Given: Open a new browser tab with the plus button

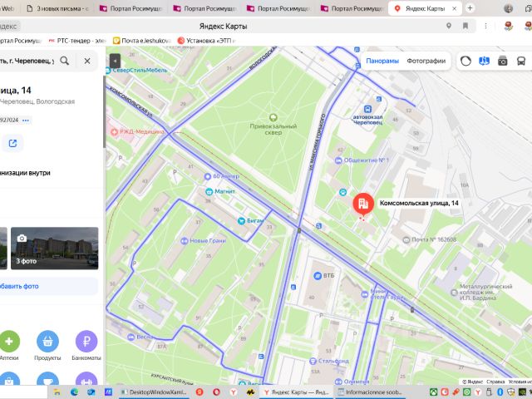Looking at the screenshot, I should click(470, 8).
